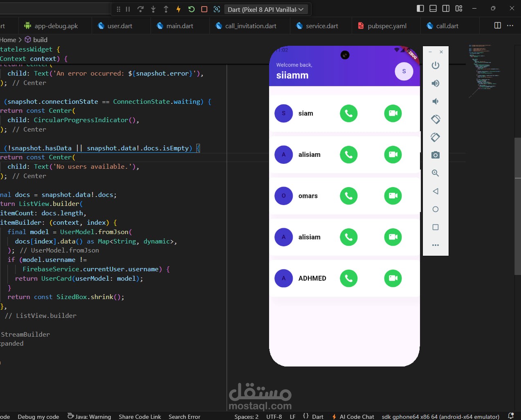Click the debug hot reload lightning icon

178,9
